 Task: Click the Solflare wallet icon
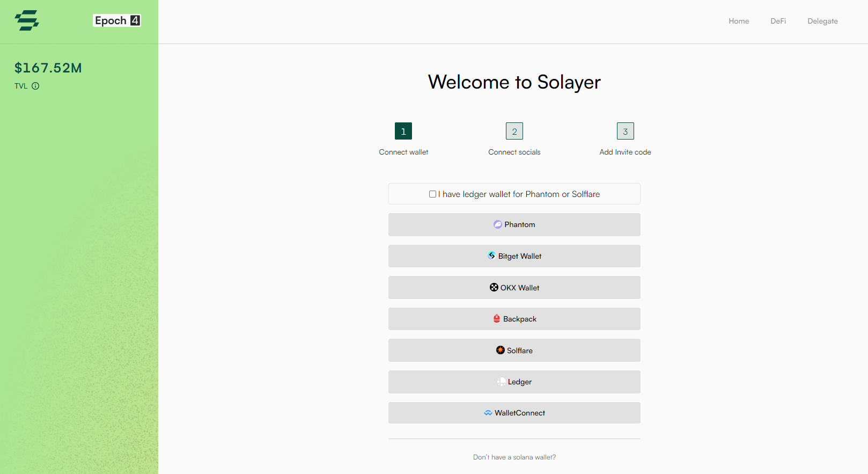(501, 350)
